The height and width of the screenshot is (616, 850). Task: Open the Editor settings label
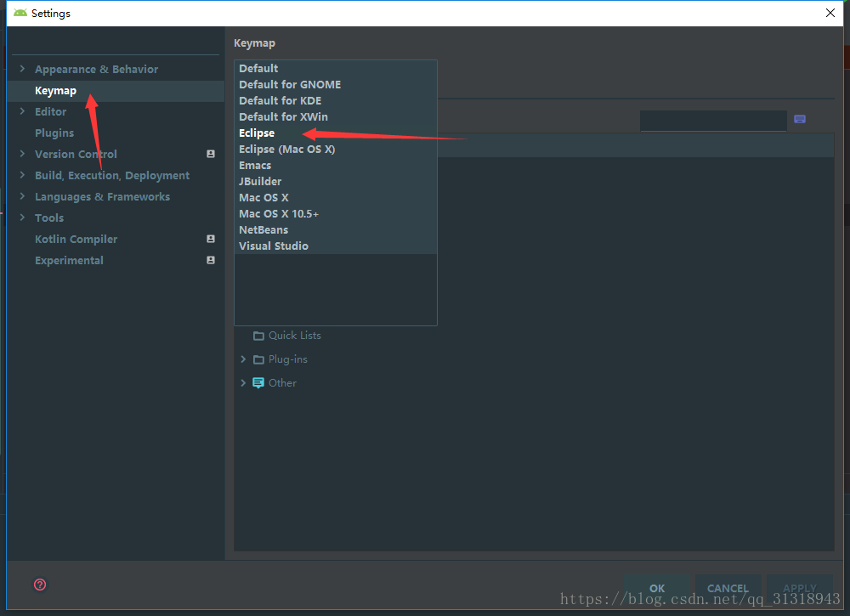(x=50, y=111)
